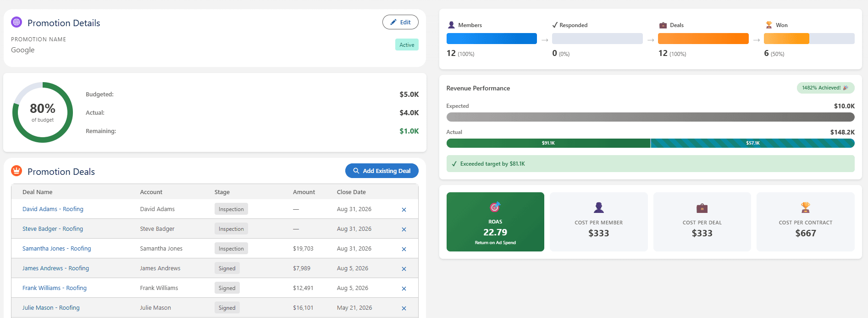Edit the promotion details
This screenshot has height=318, width=868.
point(400,22)
